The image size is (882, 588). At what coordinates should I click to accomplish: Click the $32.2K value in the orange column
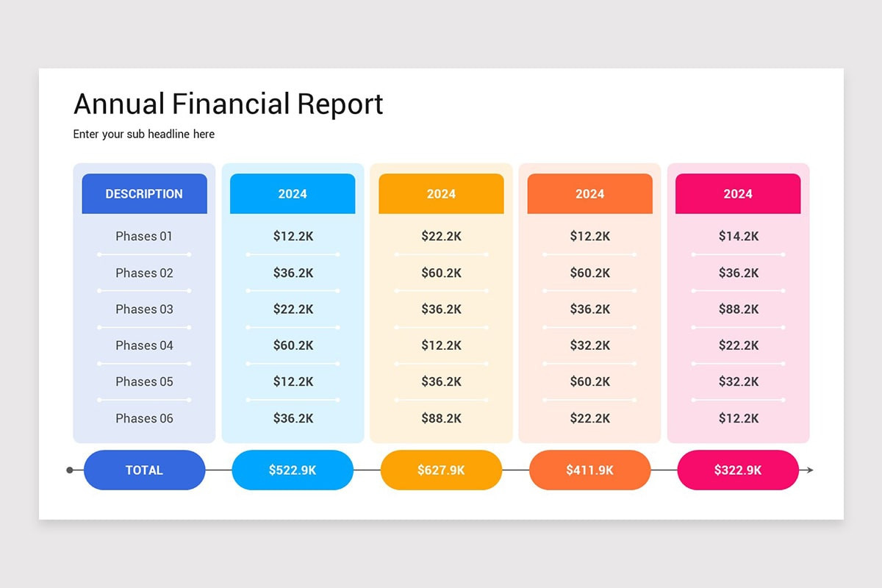click(589, 345)
